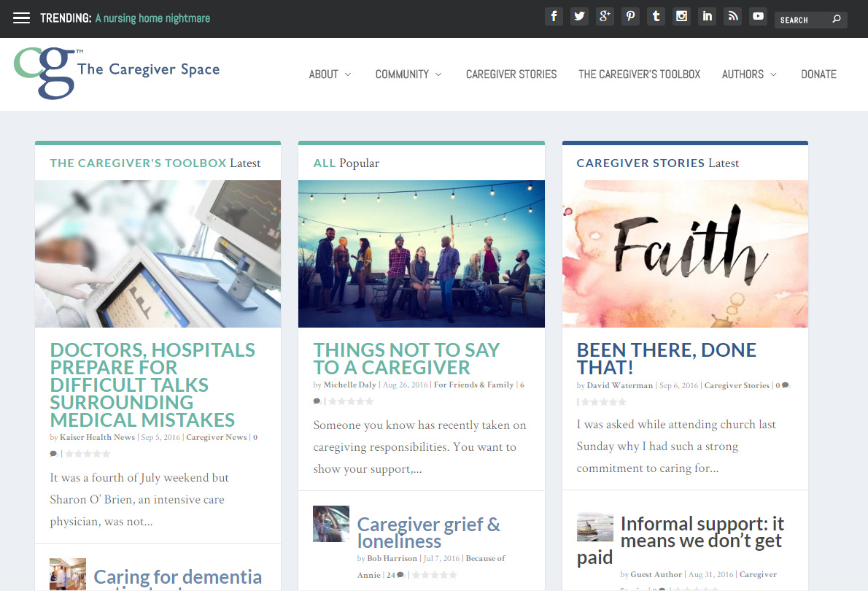Click comment icon in David Waterman byline
868x591 pixels.
(785, 385)
